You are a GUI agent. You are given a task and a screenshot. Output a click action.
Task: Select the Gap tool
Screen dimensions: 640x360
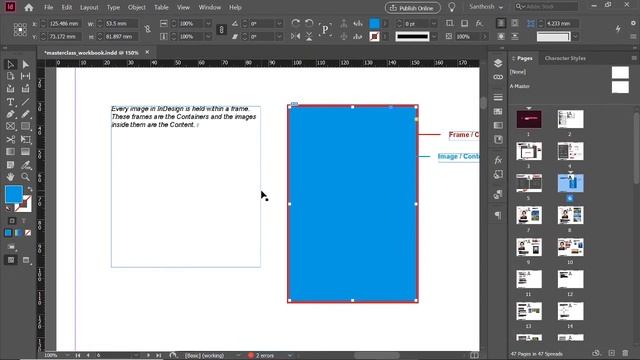(x=26, y=76)
